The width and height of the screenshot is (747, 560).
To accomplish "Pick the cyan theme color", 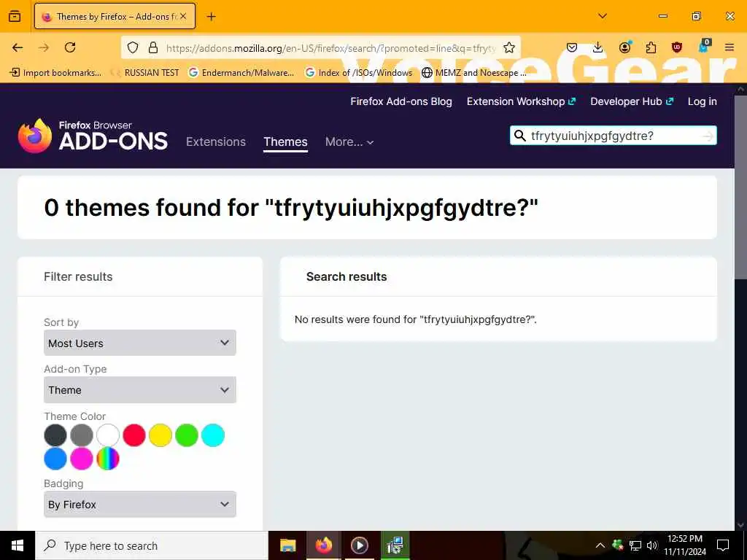I will [213, 435].
